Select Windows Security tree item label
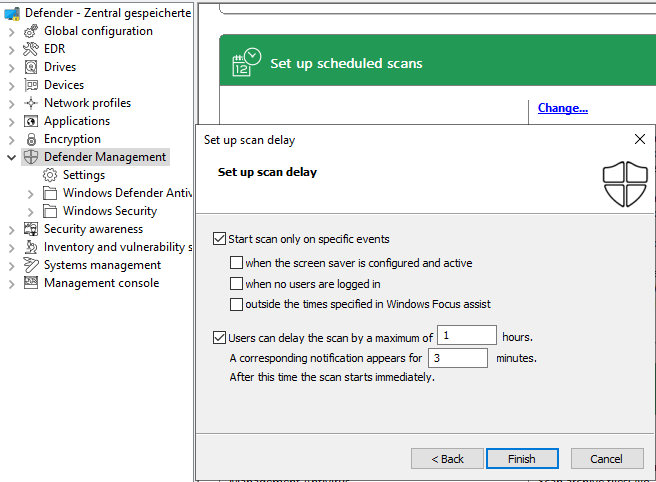Image resolution: width=656 pixels, height=482 pixels. [x=110, y=211]
